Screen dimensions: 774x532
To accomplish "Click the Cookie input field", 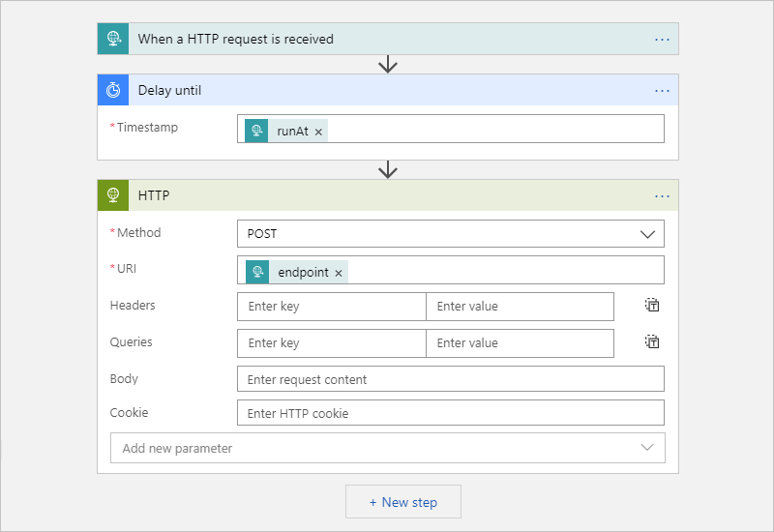I will coord(451,413).
